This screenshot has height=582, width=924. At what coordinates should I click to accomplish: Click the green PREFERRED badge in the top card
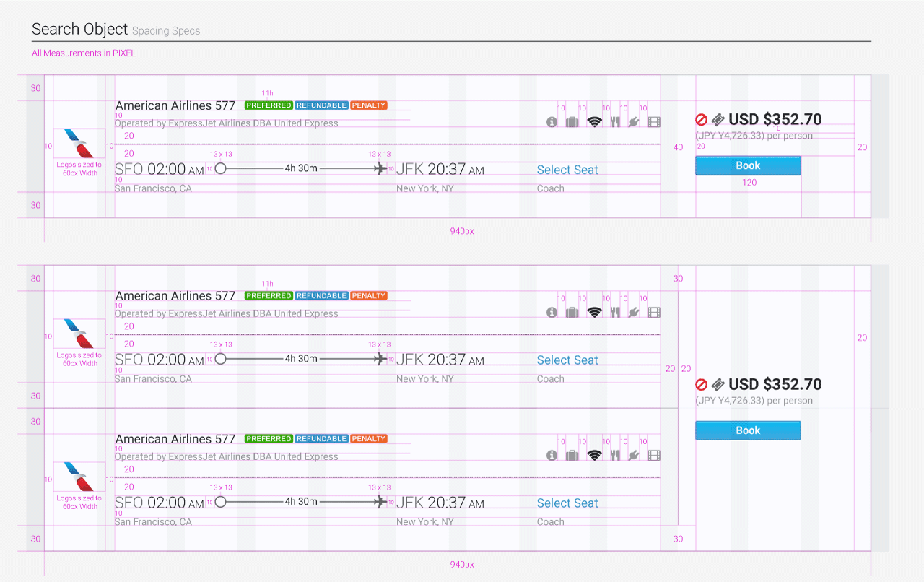click(269, 105)
